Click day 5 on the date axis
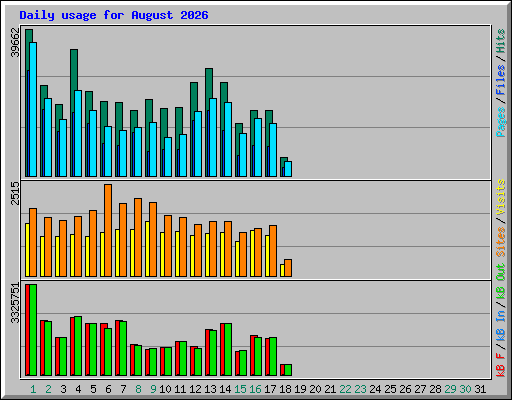Image resolution: width=512 pixels, height=400 pixels. tap(93, 389)
